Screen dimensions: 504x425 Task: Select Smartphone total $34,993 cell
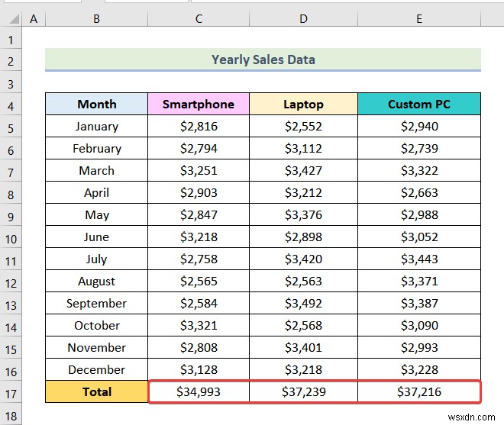(199, 392)
